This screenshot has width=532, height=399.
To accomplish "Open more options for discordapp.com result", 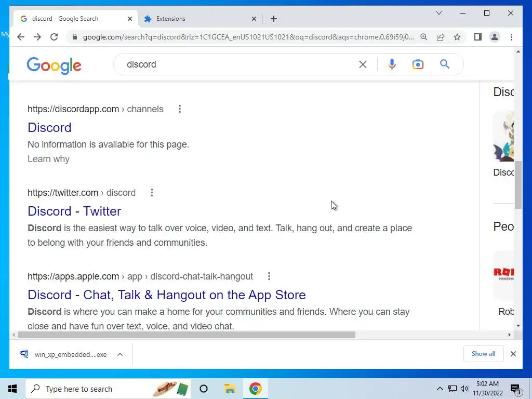I will (179, 109).
